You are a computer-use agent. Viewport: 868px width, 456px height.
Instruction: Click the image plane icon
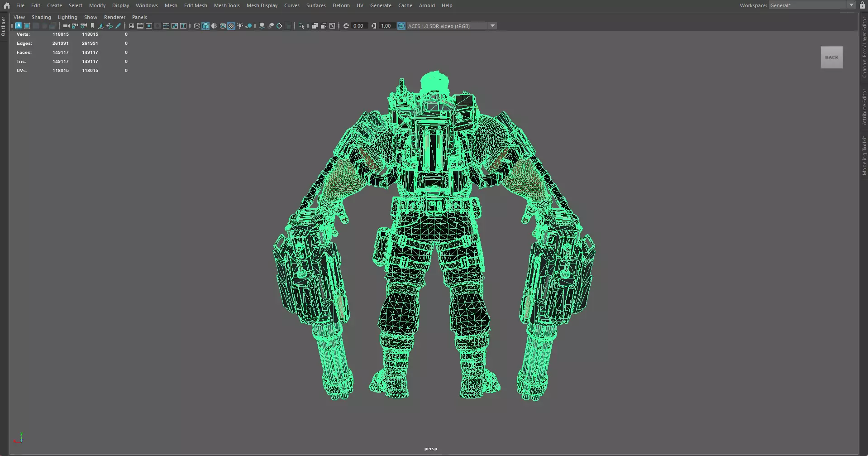[101, 26]
